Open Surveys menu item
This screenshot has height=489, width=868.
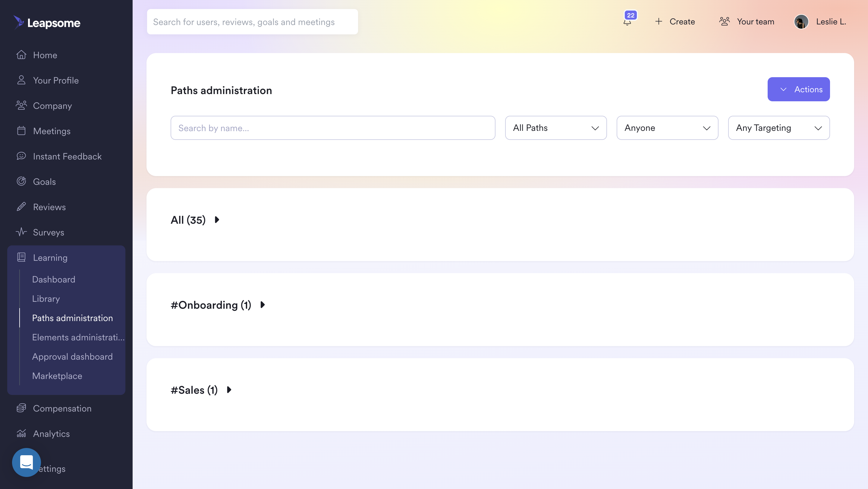click(48, 232)
